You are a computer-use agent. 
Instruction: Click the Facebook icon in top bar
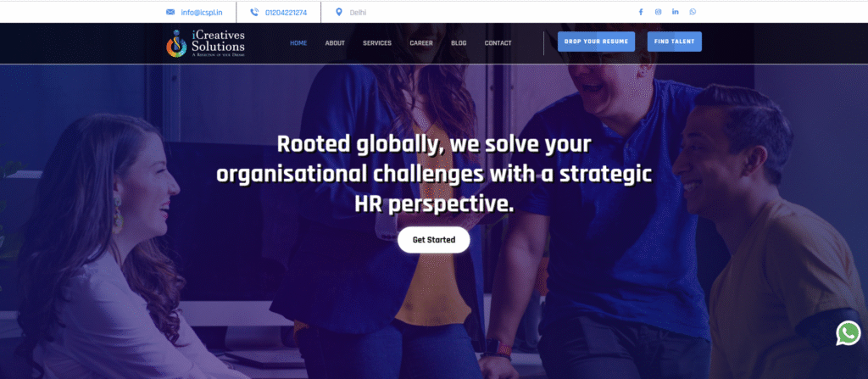click(641, 12)
